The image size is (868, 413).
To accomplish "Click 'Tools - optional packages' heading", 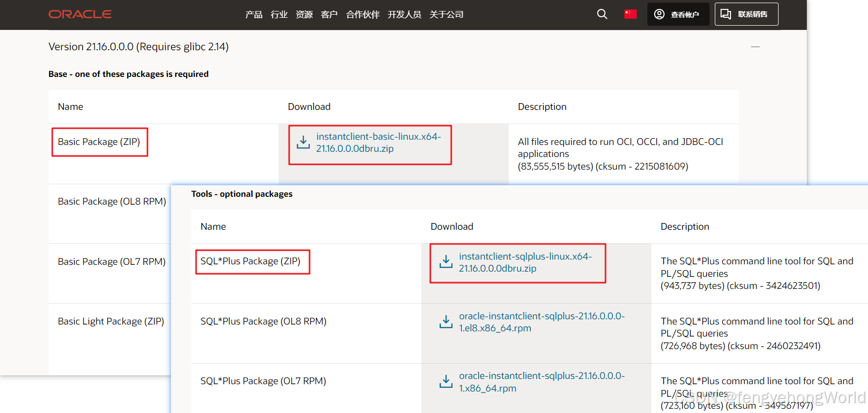I will coord(242,194).
